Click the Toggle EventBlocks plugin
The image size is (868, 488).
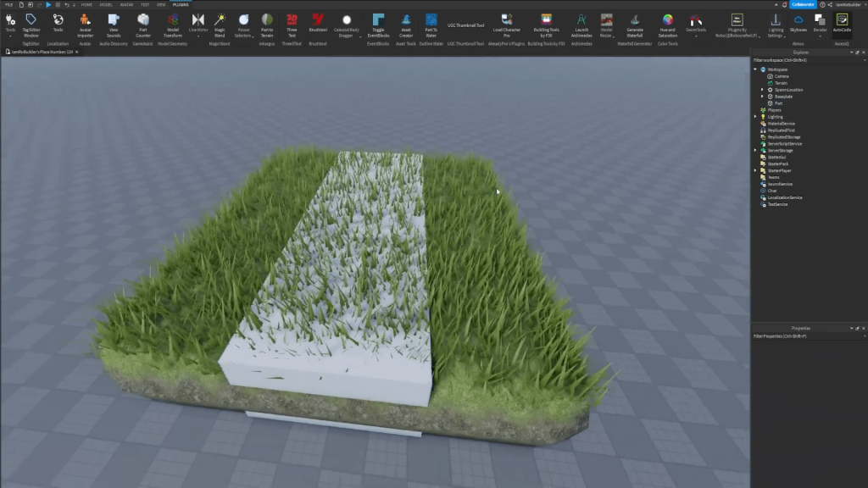tap(378, 25)
